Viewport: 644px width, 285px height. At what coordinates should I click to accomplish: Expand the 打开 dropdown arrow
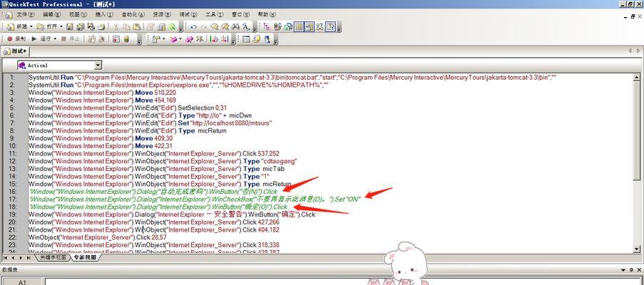pos(61,26)
